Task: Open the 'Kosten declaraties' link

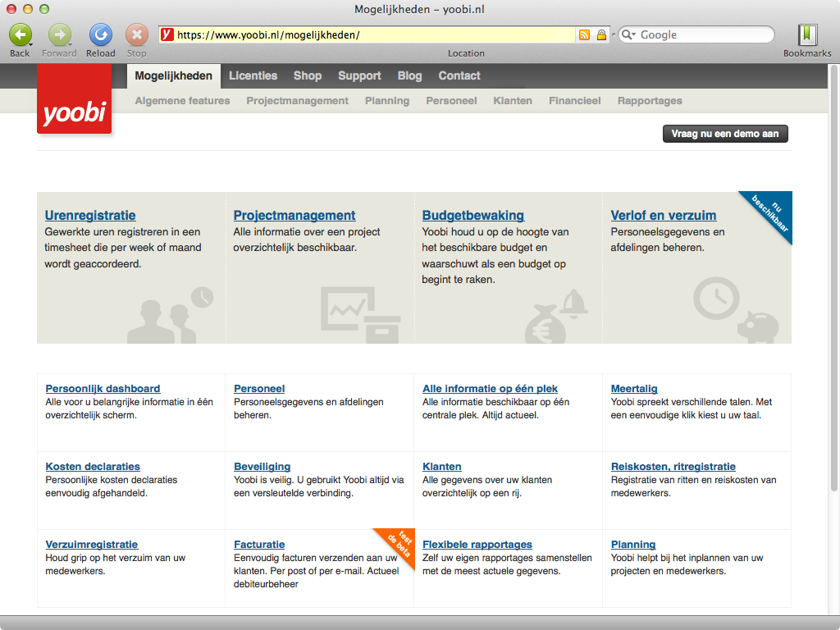Action: (93, 466)
